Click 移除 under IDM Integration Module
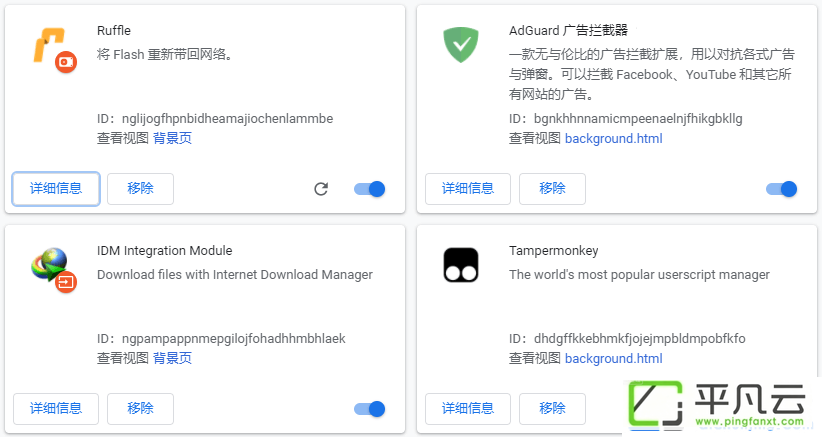Screen dimensions: 822x437 point(140,409)
